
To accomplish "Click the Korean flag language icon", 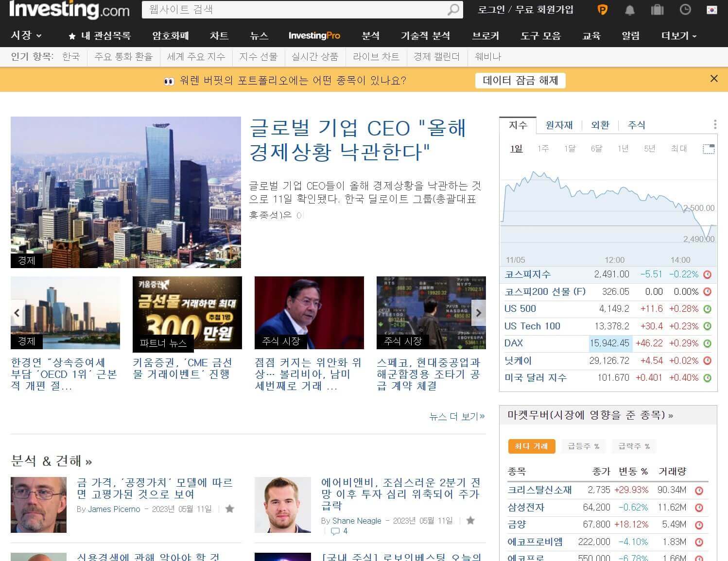I will click(x=712, y=10).
